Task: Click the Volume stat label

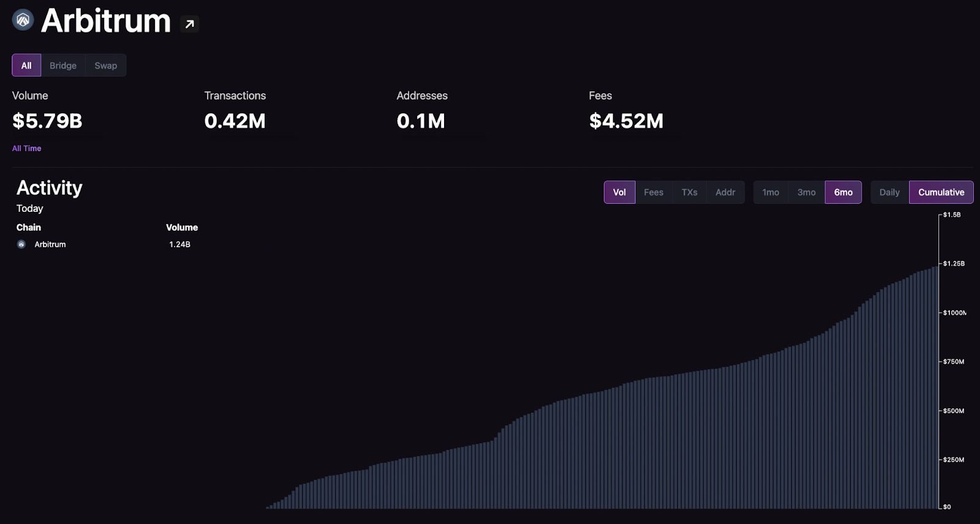Action: 30,95
